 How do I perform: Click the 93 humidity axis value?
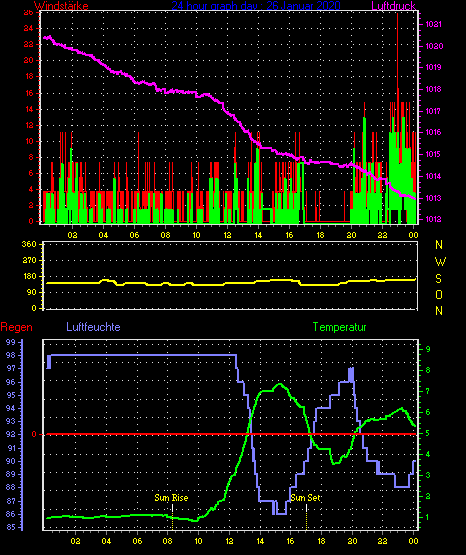click(x=11, y=422)
